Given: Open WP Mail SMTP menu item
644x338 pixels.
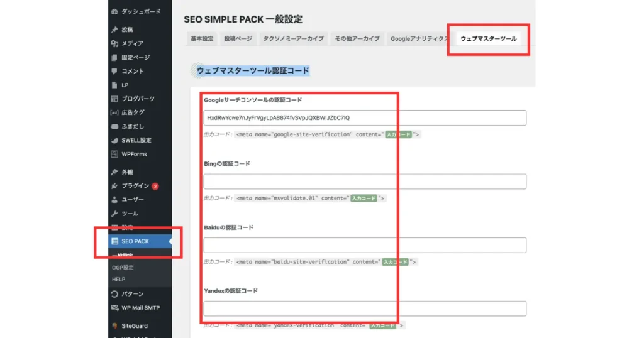Looking at the screenshot, I should tap(140, 308).
